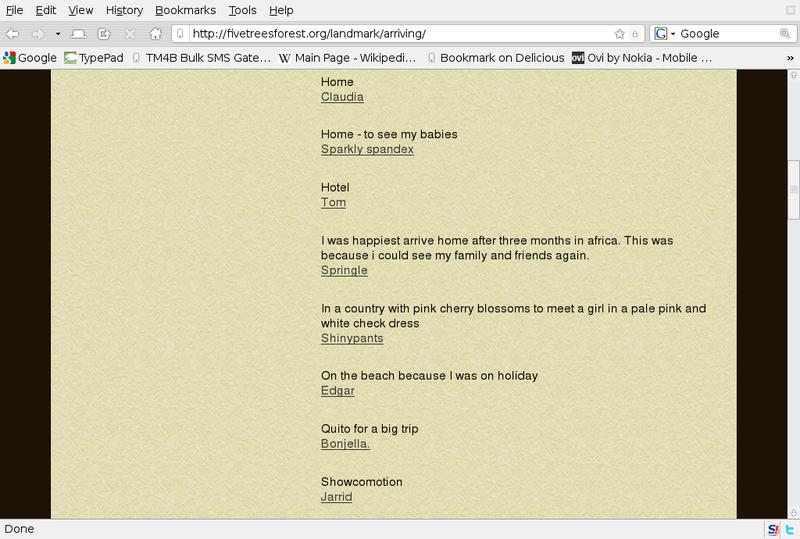Open the Help menu

click(281, 10)
